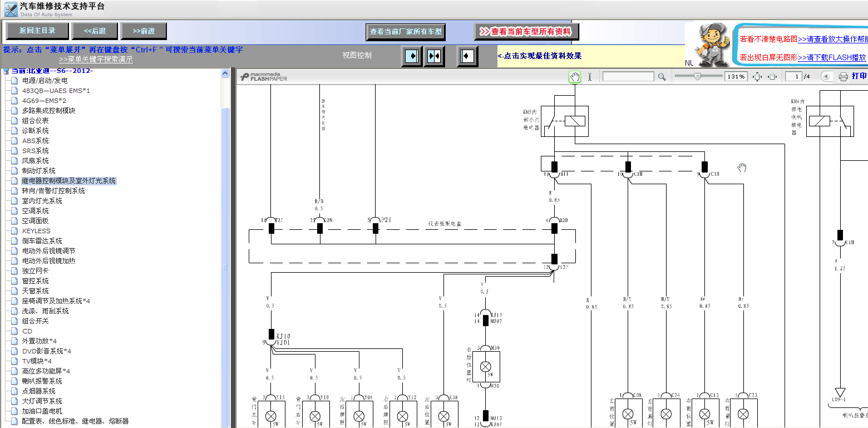This screenshot has width=868, height=428.
Task: Open 大灯调节系统 entry
Action: [42, 401]
